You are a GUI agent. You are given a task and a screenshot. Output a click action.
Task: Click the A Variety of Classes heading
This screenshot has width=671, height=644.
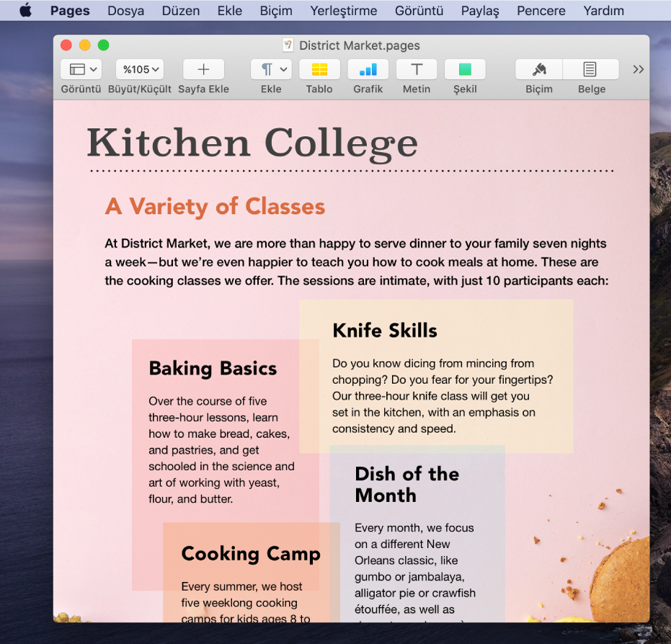[215, 207]
